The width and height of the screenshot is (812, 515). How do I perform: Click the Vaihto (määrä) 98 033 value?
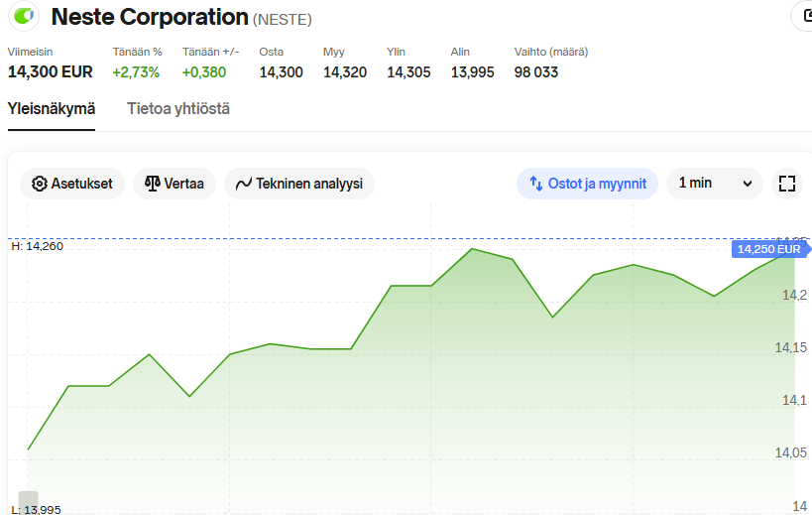point(535,71)
